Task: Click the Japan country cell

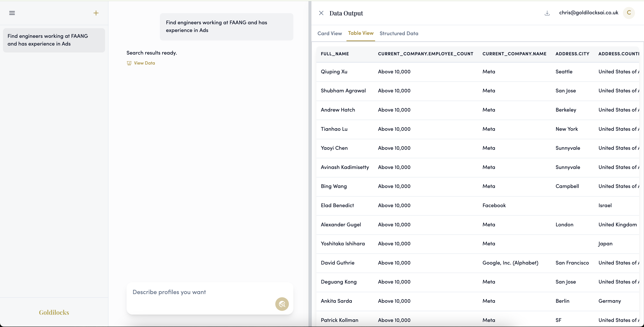Action: coord(605,244)
